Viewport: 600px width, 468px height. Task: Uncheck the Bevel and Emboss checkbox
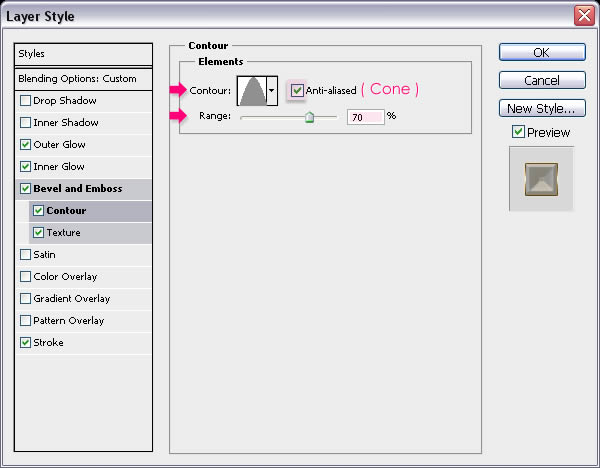[25, 189]
